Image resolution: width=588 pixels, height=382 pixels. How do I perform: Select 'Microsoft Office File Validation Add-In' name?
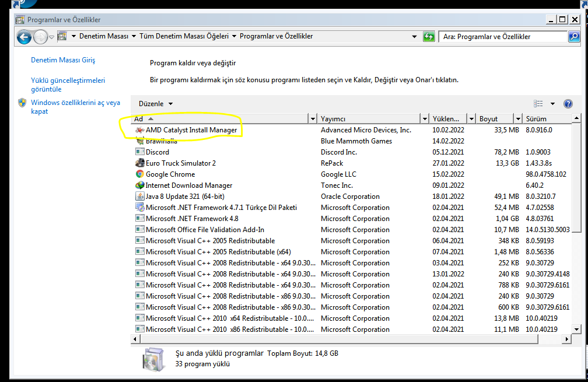click(x=205, y=229)
